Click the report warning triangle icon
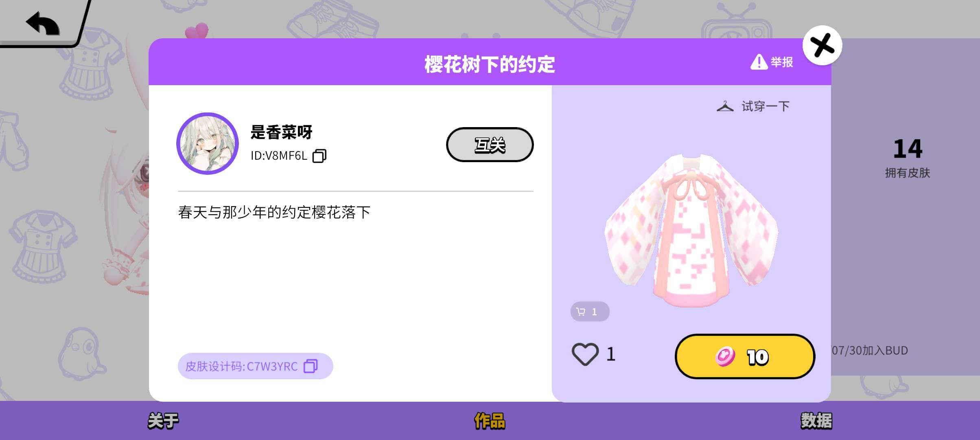Viewport: 980px width, 440px height. coord(759,62)
